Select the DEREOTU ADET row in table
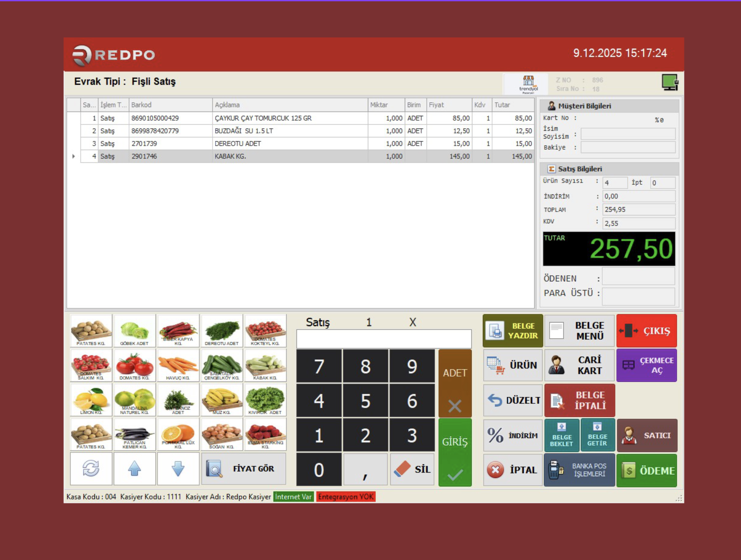Image resolution: width=741 pixels, height=560 pixels. tap(237, 144)
